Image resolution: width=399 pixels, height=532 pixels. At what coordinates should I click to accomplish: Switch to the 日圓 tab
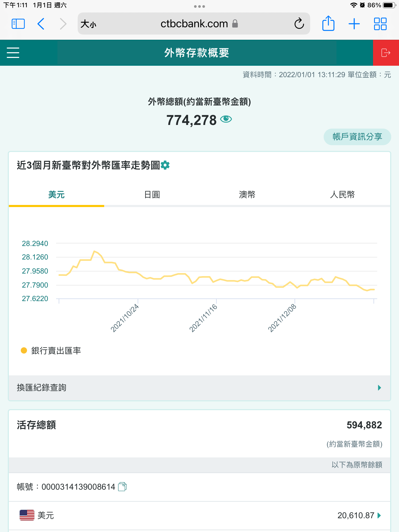[x=152, y=195]
